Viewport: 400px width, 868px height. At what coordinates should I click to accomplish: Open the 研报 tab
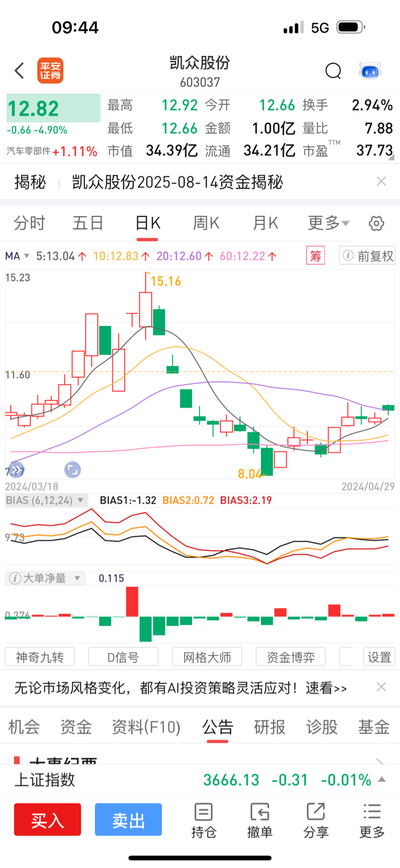pos(270,727)
